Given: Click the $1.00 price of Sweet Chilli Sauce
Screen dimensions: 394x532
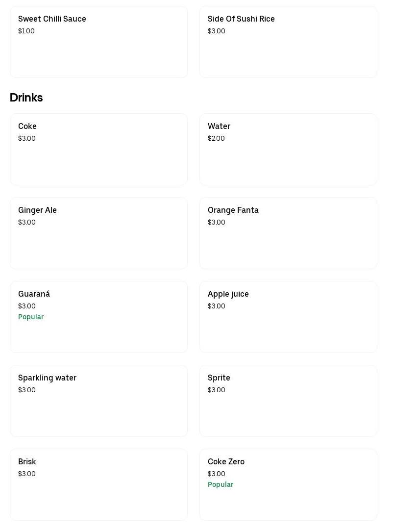Looking at the screenshot, I should [x=26, y=31].
